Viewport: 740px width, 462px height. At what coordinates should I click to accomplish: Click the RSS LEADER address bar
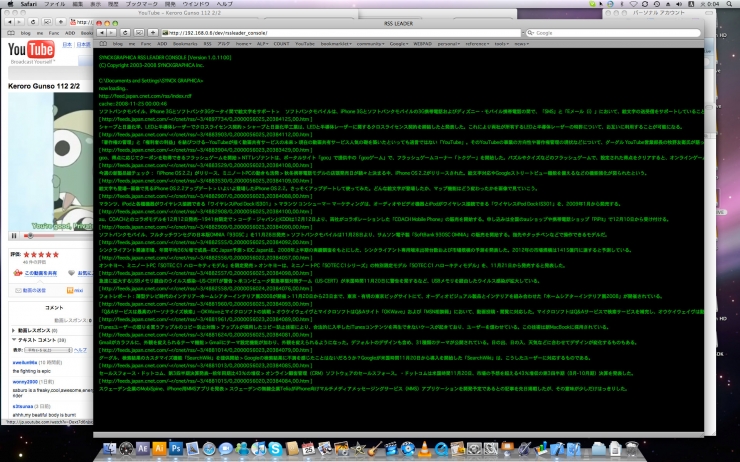341,33
